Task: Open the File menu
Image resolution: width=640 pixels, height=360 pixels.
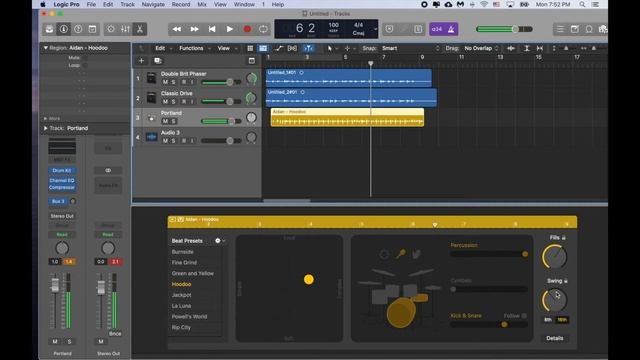Action: tap(91, 4)
